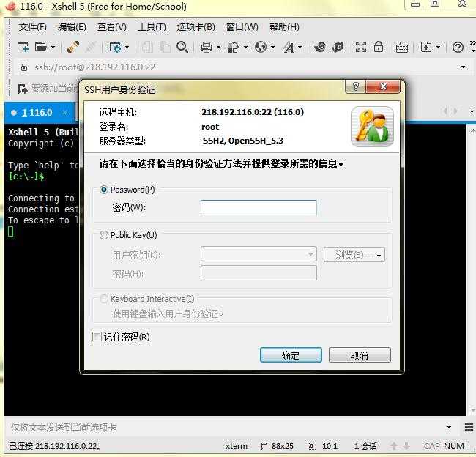Select the Public Key(U) radio button
Viewport: 476px width, 457px height.
pos(104,235)
